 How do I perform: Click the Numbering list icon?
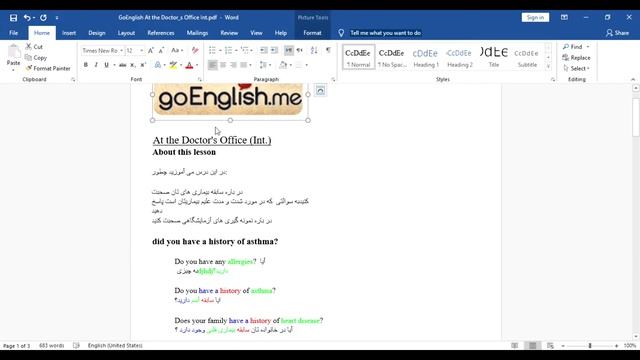coord(229,50)
